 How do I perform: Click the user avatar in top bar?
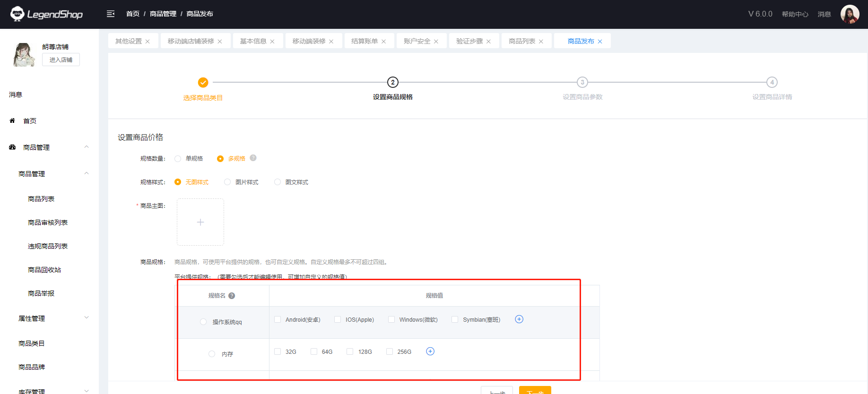click(850, 14)
